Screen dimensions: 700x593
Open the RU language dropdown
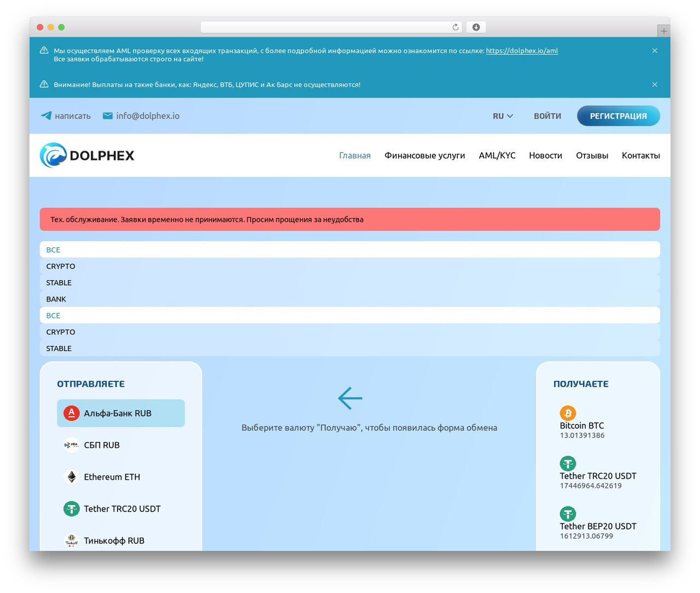pyautogui.click(x=503, y=116)
